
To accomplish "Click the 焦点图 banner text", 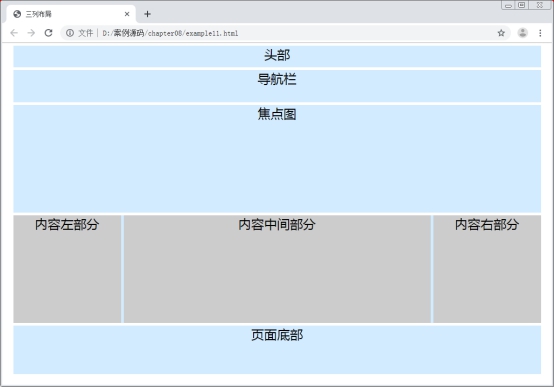I will pos(277,114).
